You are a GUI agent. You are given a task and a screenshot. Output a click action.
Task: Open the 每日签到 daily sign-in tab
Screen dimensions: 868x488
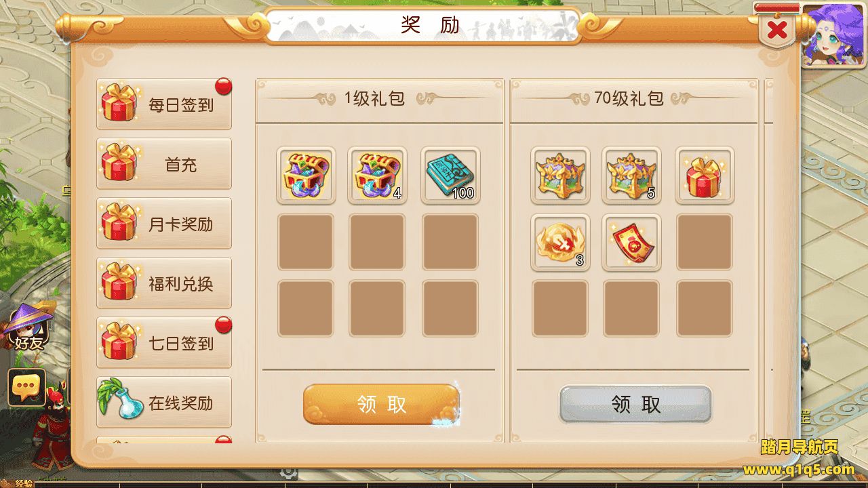[x=164, y=104]
